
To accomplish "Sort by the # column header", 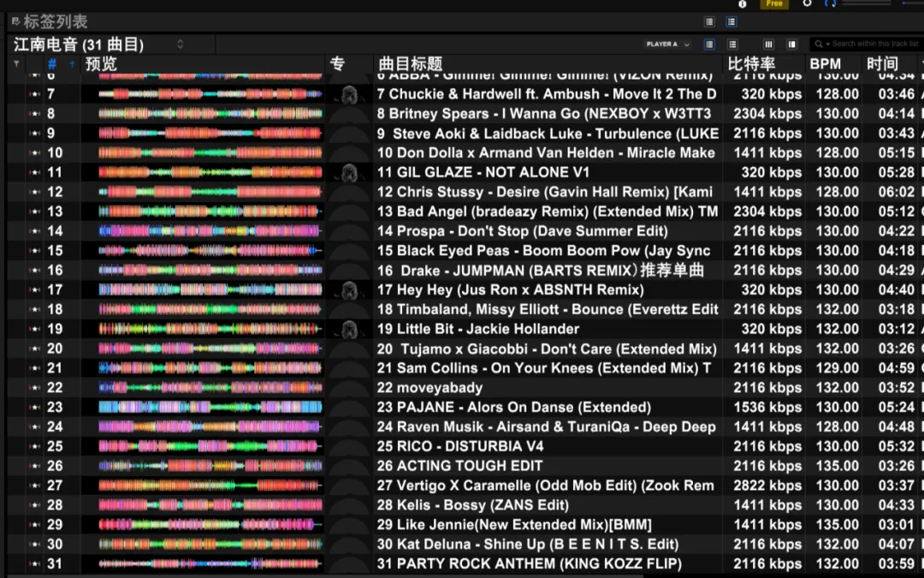I will tap(52, 63).
